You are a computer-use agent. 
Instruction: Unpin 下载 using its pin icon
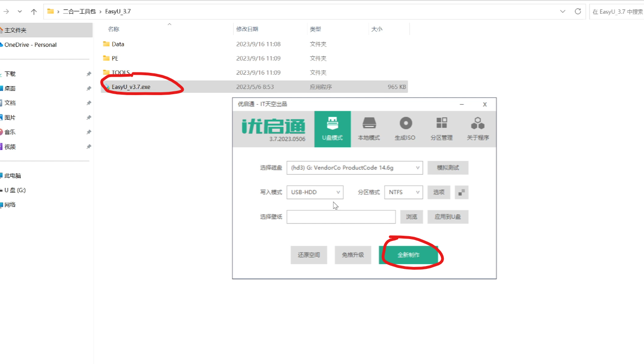89,74
